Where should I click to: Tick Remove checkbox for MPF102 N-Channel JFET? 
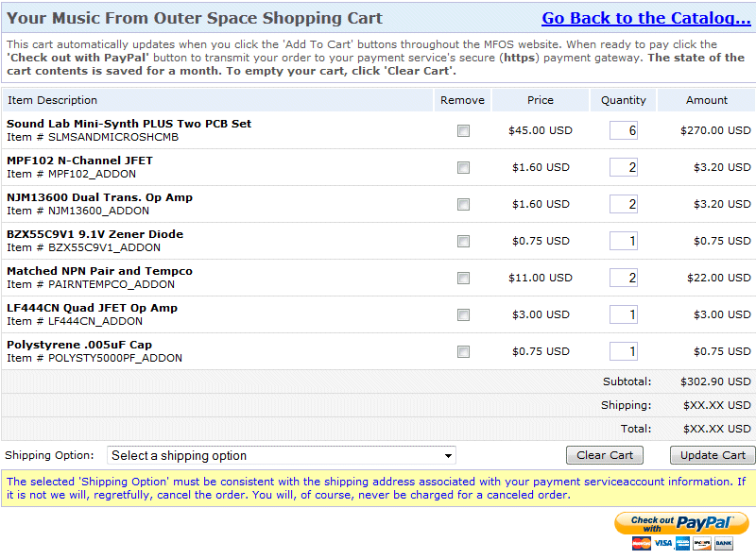point(463,168)
